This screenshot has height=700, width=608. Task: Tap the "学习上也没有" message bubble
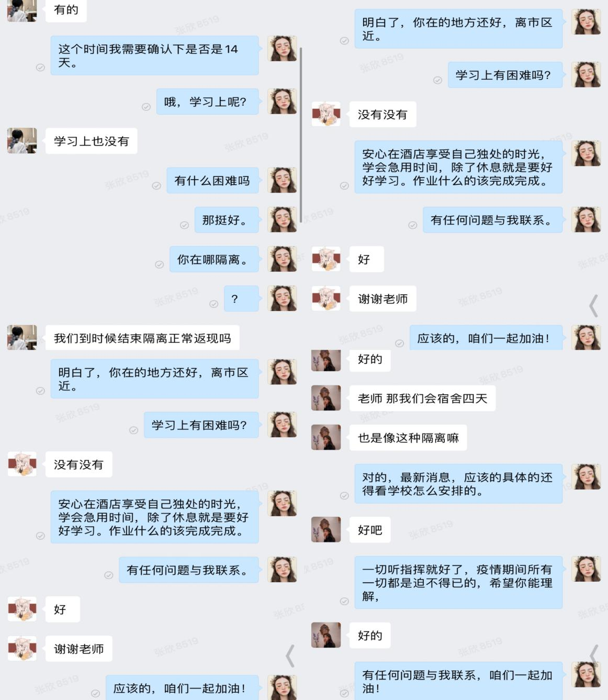(92, 141)
